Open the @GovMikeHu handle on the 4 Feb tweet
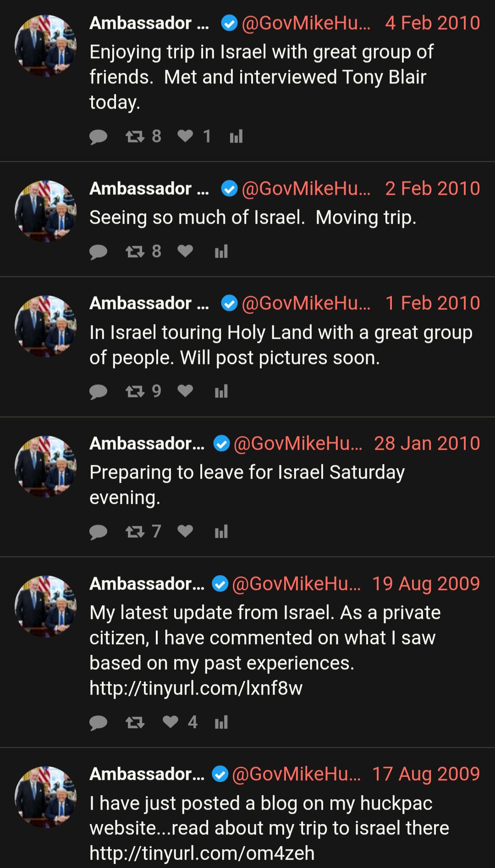This screenshot has height=868, width=495. click(x=306, y=23)
